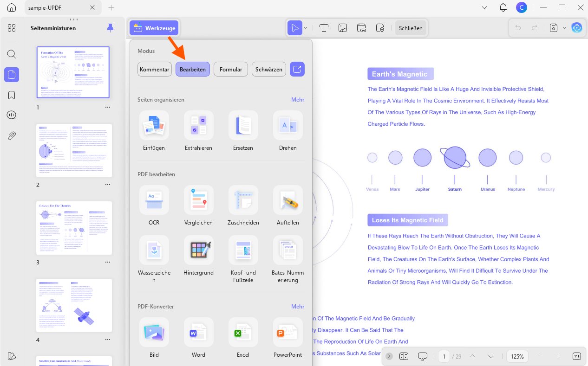The height and width of the screenshot is (366, 588).
Task: Open the Vergleichen tool
Action: point(198,205)
